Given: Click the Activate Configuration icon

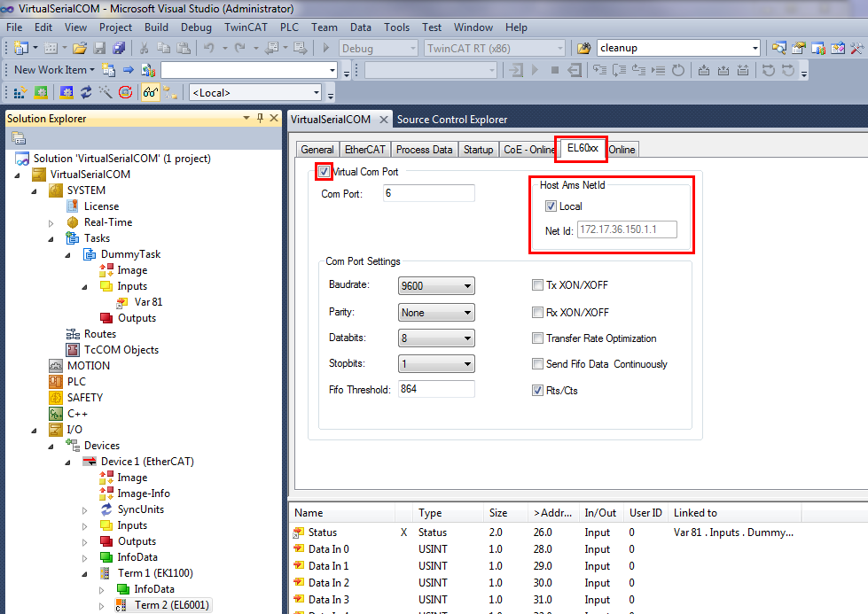Looking at the screenshot, I should coord(20,92).
